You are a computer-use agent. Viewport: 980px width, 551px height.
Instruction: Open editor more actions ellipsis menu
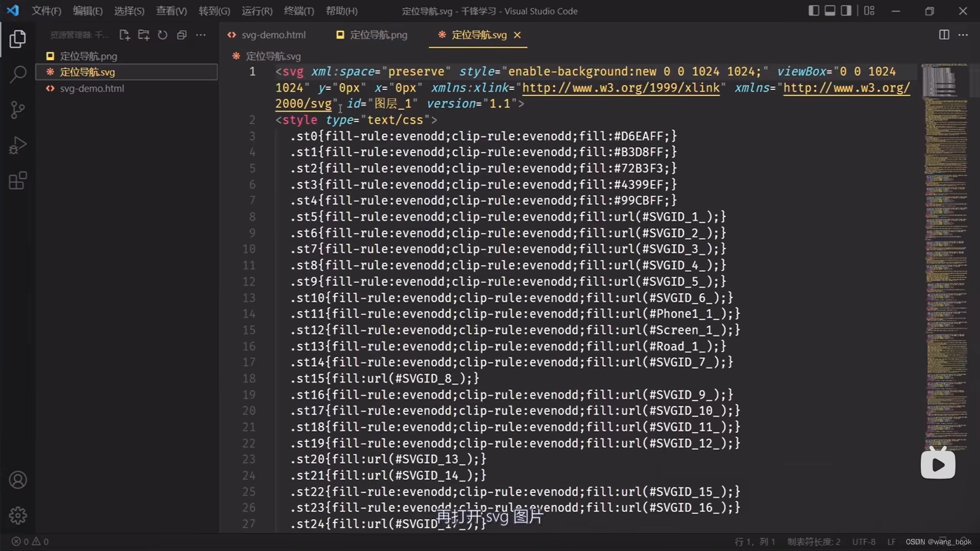click(x=963, y=35)
